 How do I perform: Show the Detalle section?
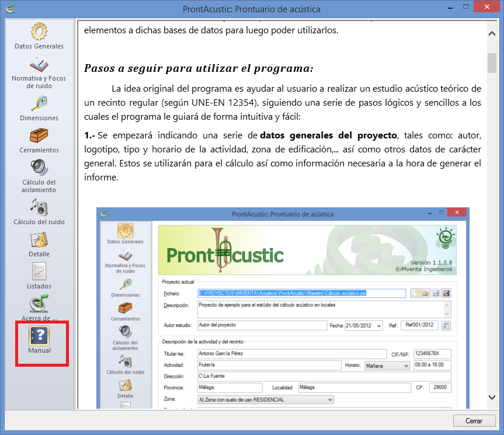(39, 245)
